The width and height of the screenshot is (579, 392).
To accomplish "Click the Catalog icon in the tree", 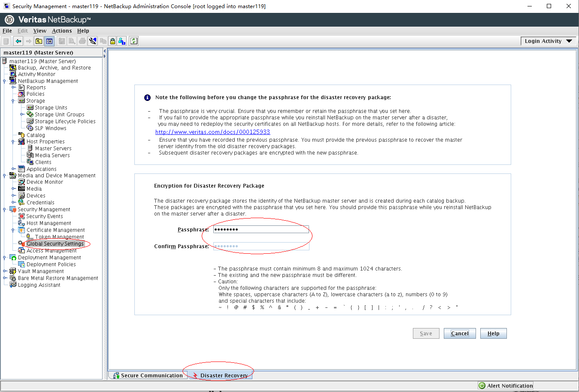I will [x=21, y=135].
